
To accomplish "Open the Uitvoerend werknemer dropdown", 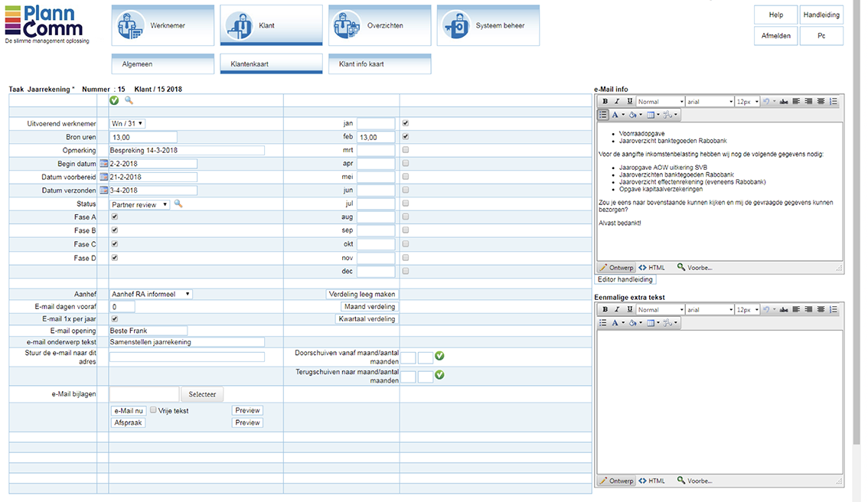I will 128,123.
